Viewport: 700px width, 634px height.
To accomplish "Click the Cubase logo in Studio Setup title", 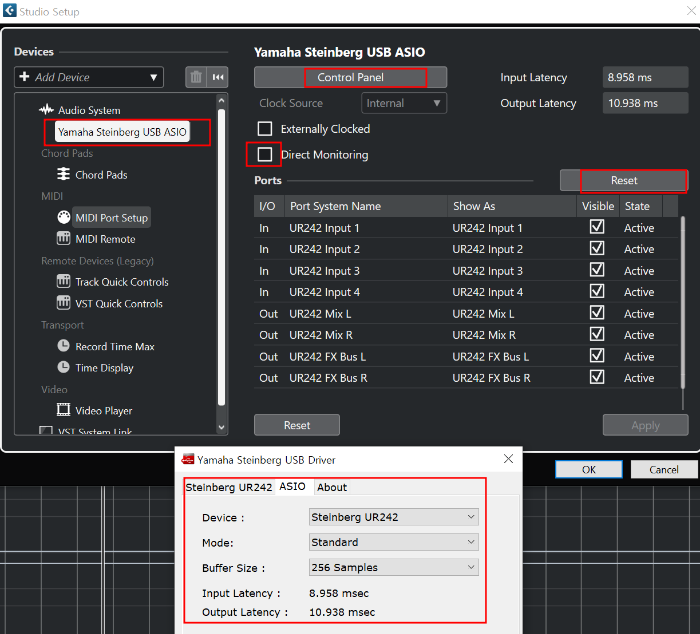I will tap(9, 10).
